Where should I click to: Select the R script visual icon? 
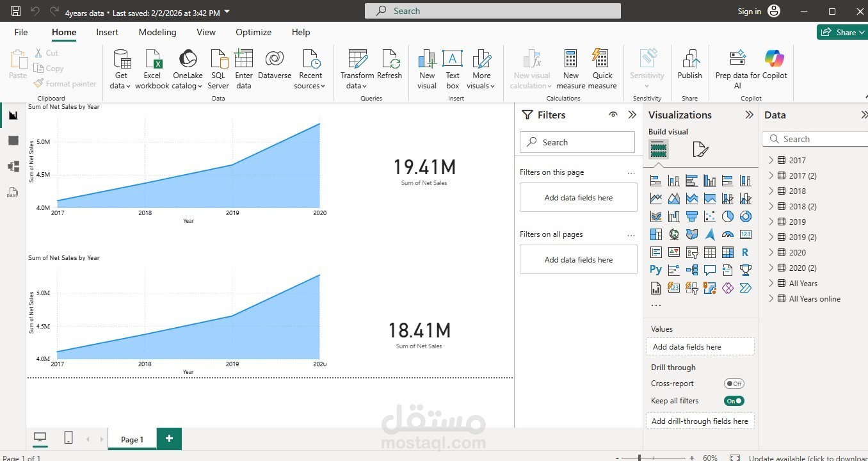[x=745, y=252]
